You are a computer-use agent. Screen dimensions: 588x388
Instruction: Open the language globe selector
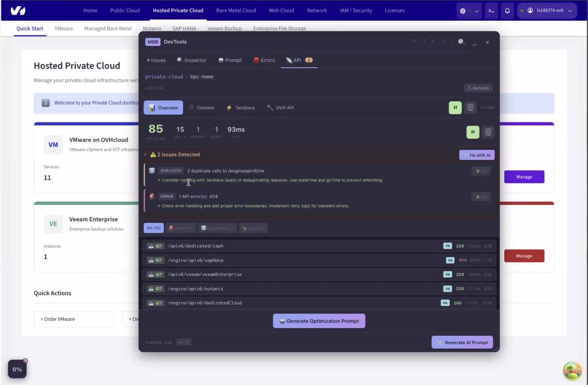coord(469,11)
